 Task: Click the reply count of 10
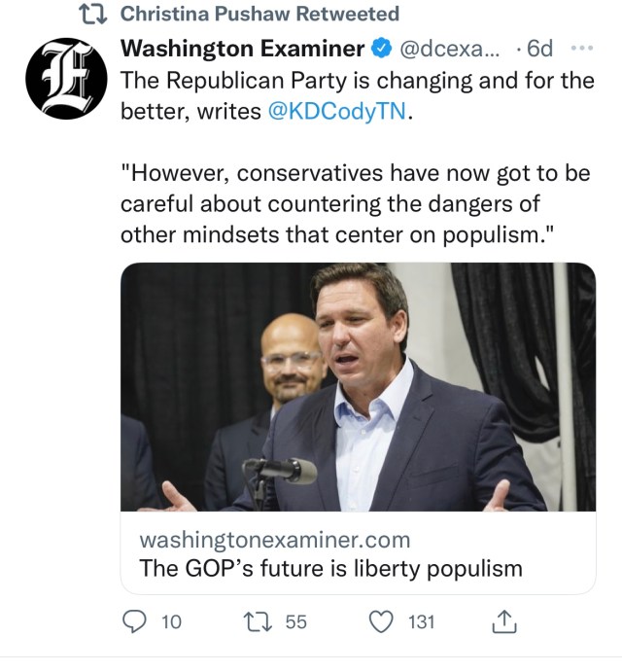170,621
